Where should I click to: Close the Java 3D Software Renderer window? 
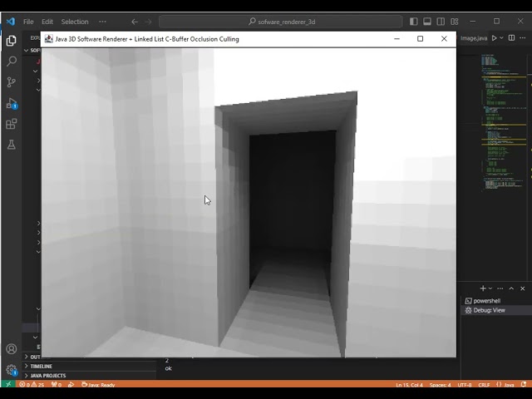click(x=444, y=39)
